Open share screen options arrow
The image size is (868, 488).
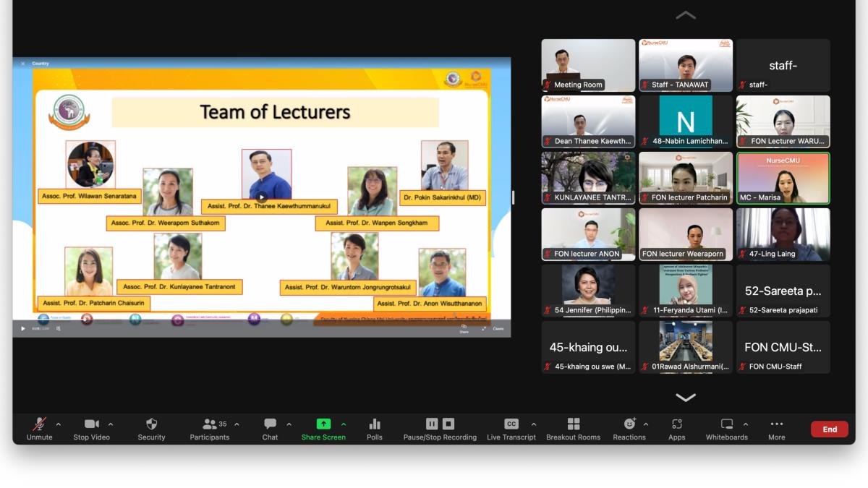344,424
